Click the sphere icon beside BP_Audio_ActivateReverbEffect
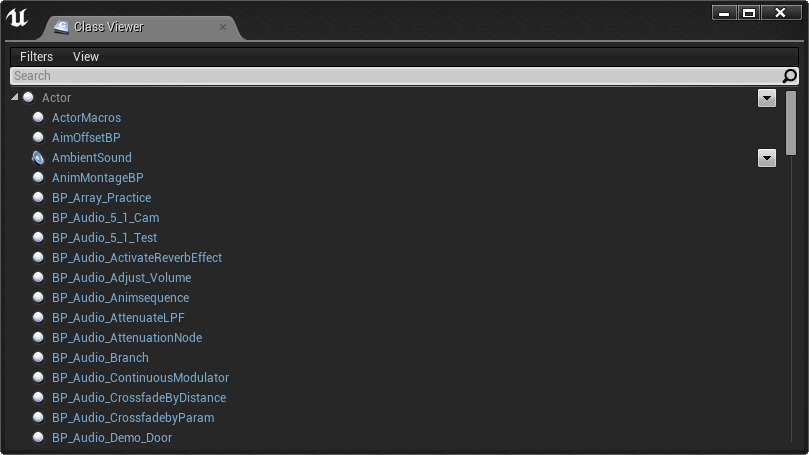This screenshot has height=455, width=809. pos(38,257)
